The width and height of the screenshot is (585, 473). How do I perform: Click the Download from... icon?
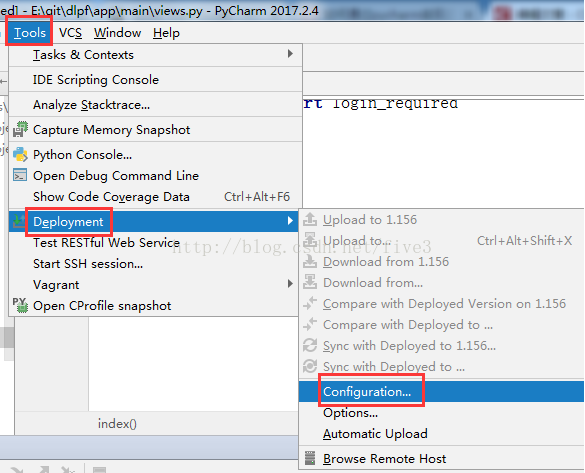point(310,282)
